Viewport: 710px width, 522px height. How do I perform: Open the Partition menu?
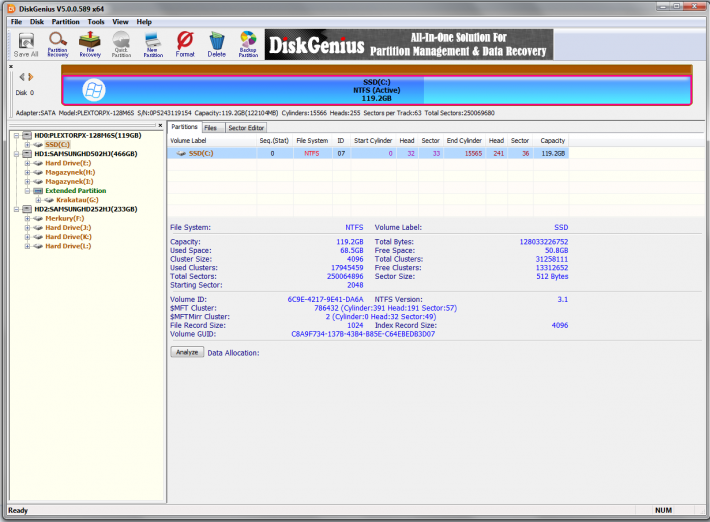click(65, 22)
